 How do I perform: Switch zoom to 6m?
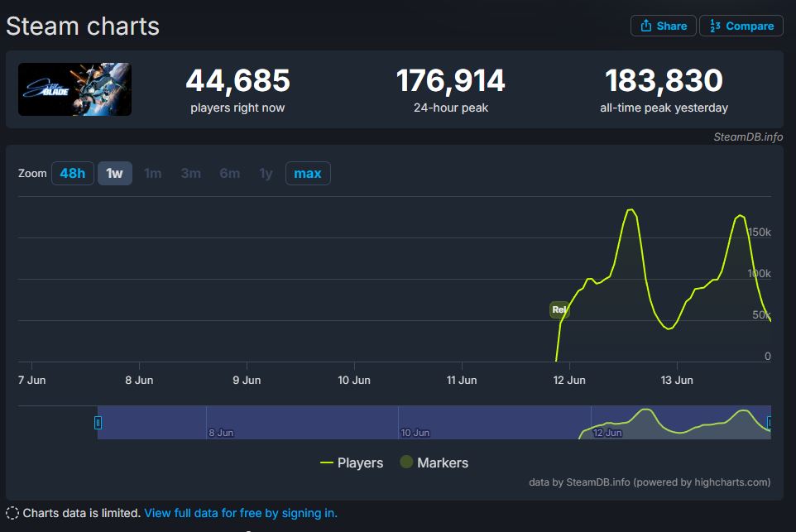(229, 174)
